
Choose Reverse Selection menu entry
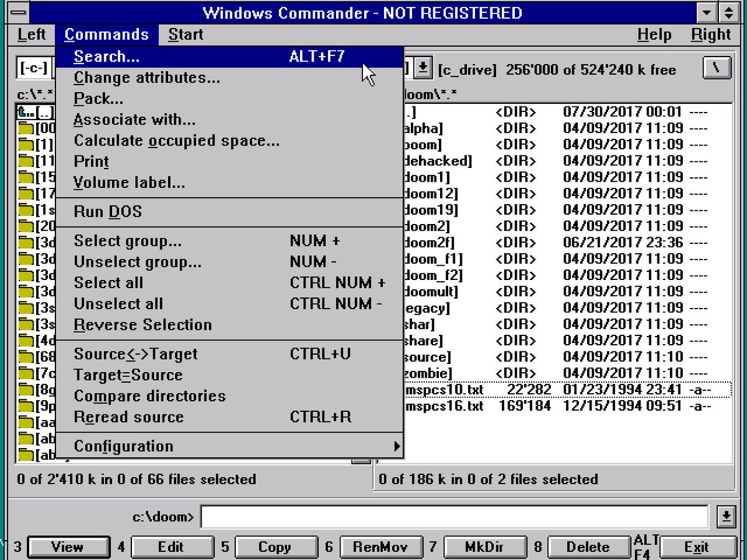230,325
